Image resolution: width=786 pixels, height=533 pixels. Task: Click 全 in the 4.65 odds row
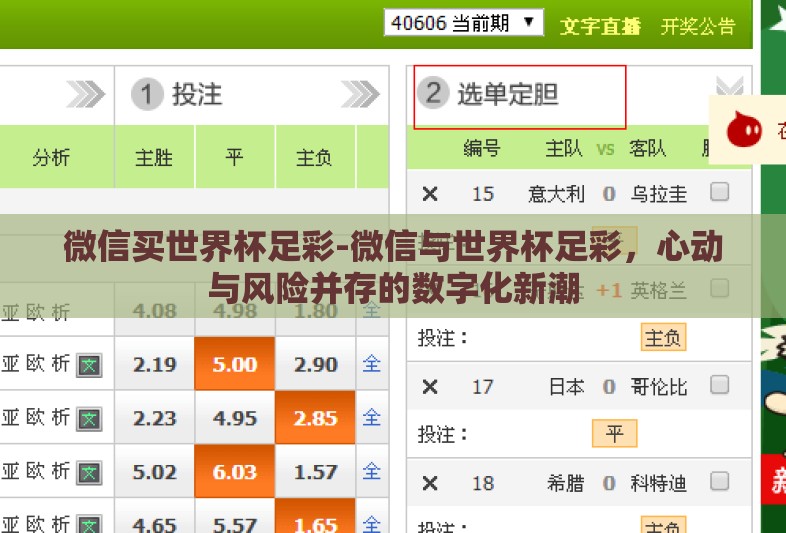pos(371,523)
